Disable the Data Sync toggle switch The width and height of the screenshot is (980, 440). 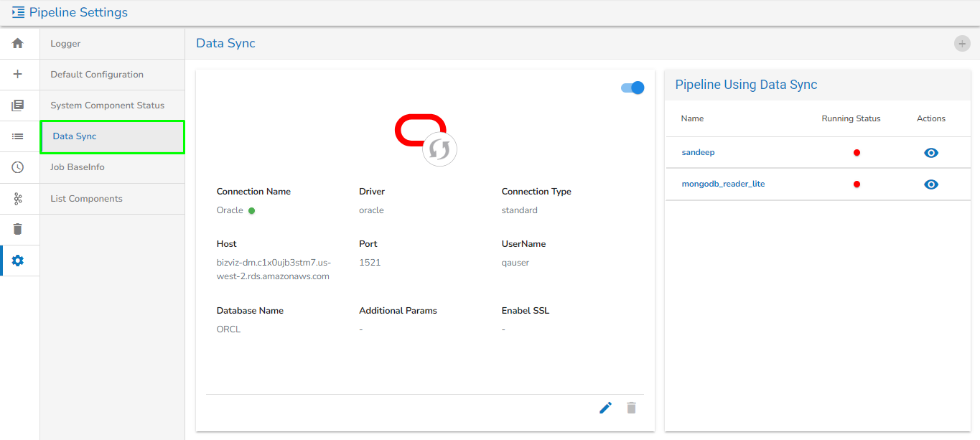click(x=633, y=88)
